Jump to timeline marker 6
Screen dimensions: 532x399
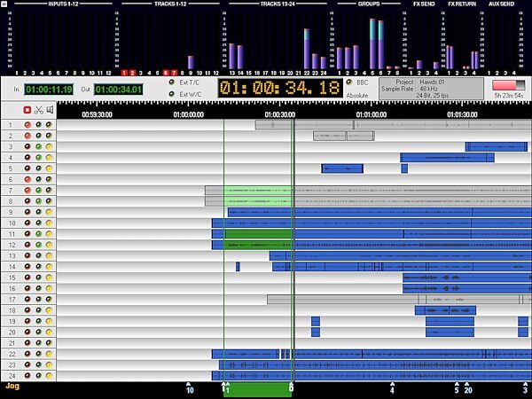pyautogui.click(x=291, y=387)
